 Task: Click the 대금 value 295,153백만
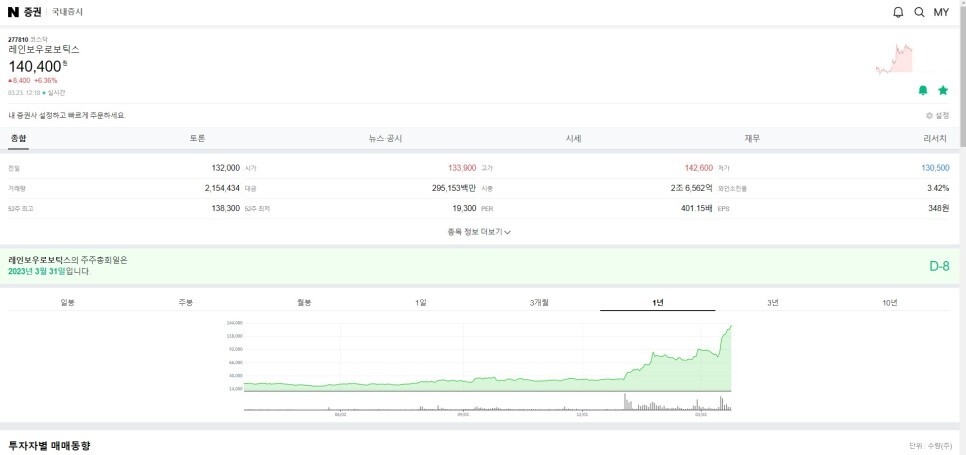tap(454, 188)
